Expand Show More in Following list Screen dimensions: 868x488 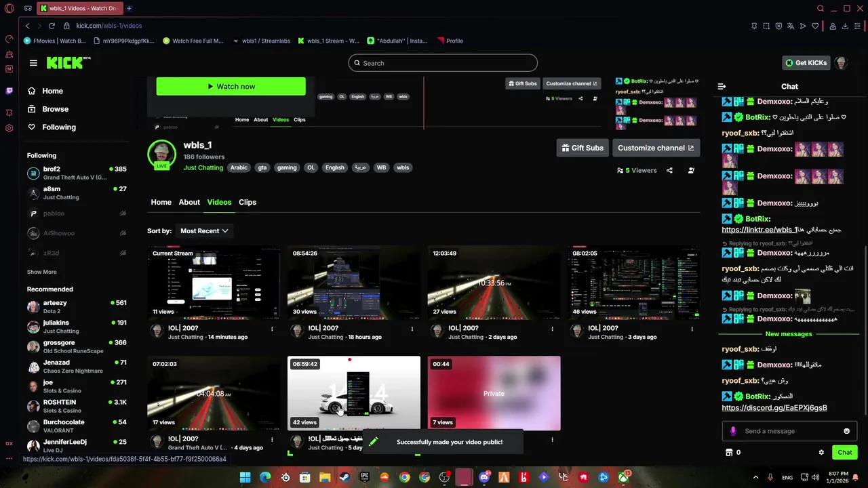pyautogui.click(x=42, y=272)
